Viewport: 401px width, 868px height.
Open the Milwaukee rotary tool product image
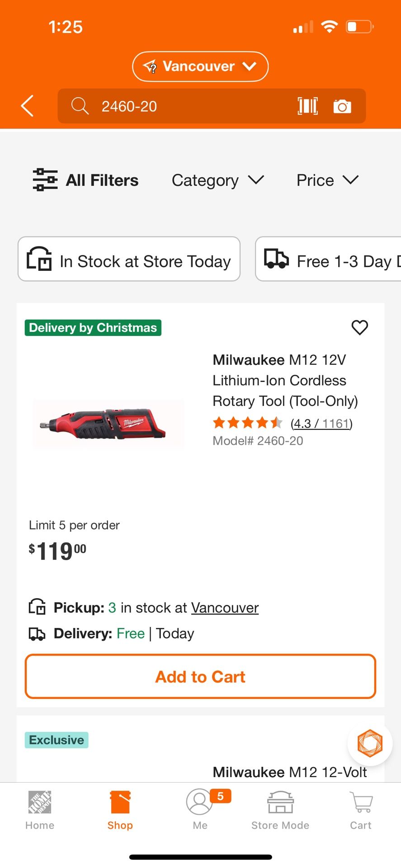pyautogui.click(x=108, y=423)
